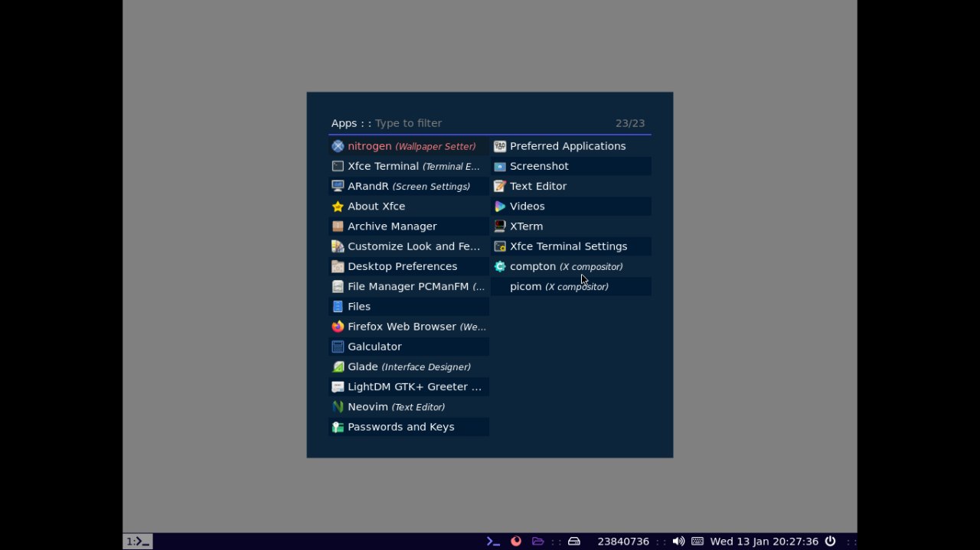
Task: Launch Firefox Web Browser icon
Action: [338, 327]
